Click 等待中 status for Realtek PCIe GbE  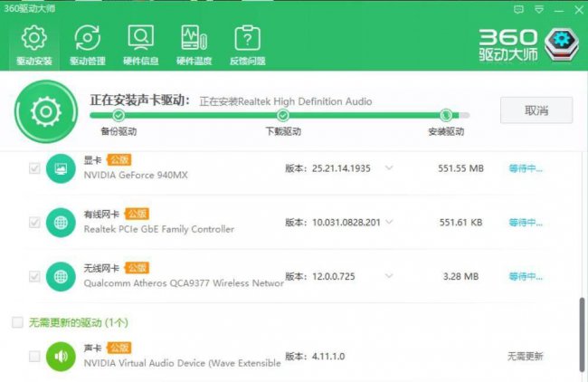pos(526,223)
